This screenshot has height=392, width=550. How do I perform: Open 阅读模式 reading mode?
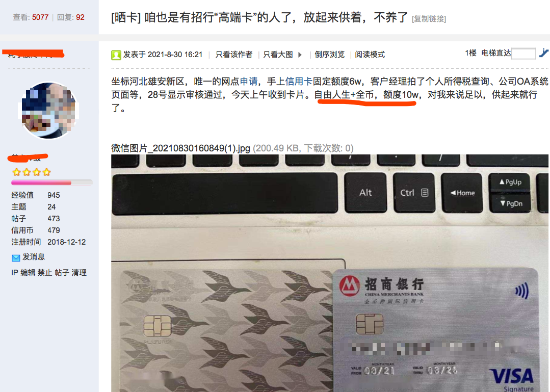[370, 55]
